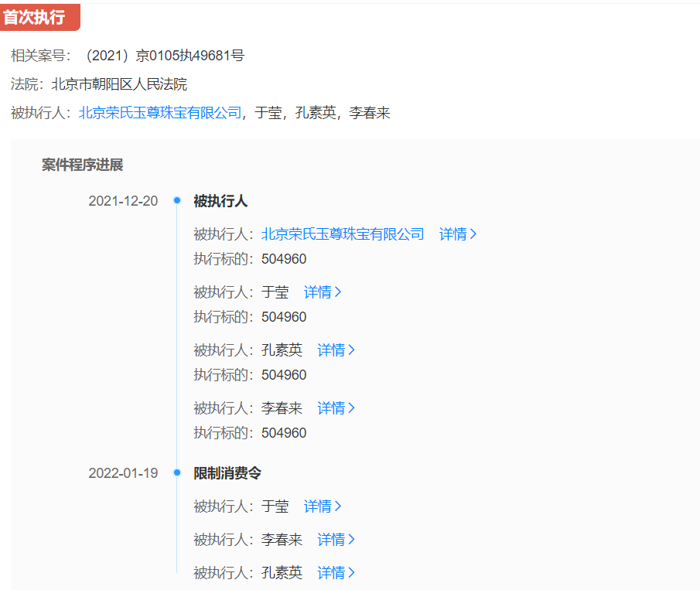Click the 2021-12-20 date label
700x590 pixels.
click(x=123, y=201)
